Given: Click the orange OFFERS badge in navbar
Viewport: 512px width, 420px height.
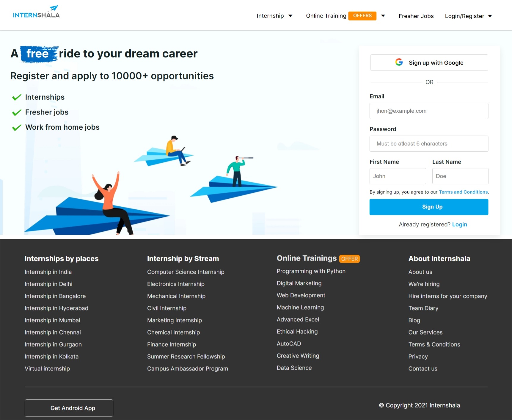Looking at the screenshot, I should point(362,16).
